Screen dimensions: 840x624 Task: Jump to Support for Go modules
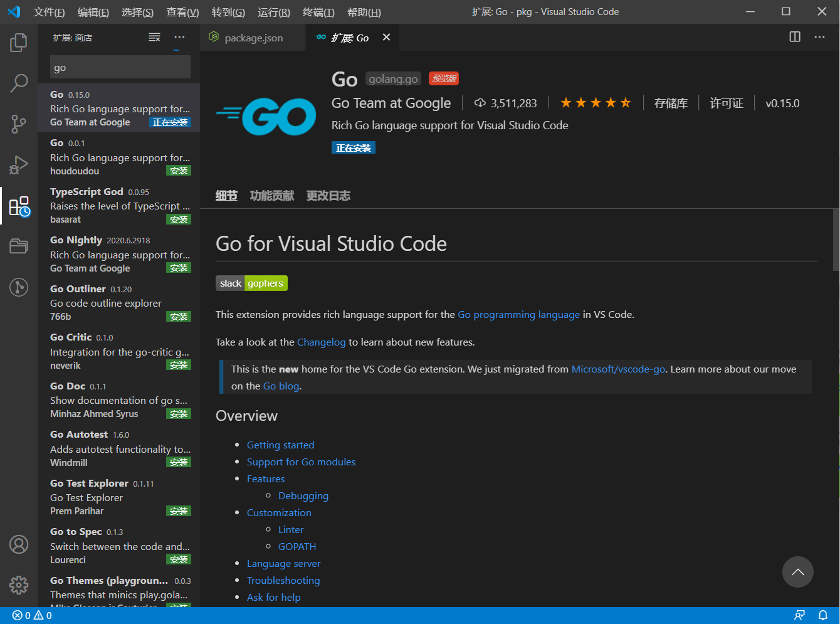pos(301,462)
